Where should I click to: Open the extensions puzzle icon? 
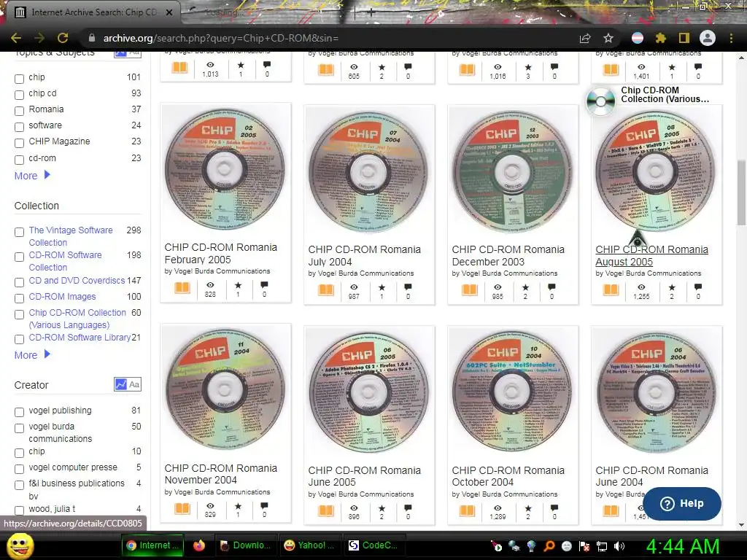coord(660,38)
